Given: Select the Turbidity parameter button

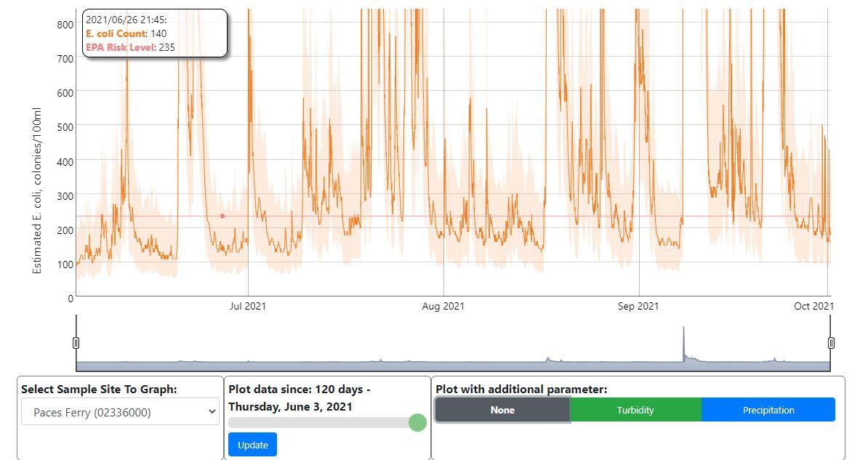Looking at the screenshot, I should tap(635, 409).
